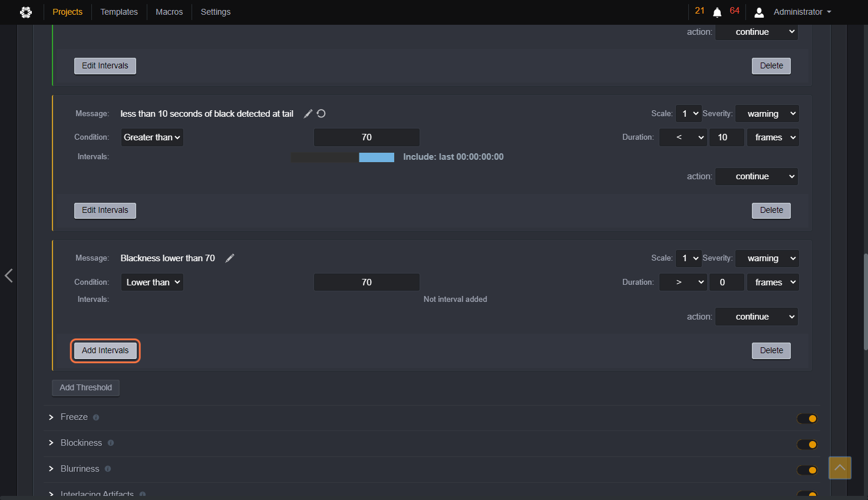This screenshot has height=500, width=868.
Task: Click duration value 10 field
Action: click(x=727, y=137)
